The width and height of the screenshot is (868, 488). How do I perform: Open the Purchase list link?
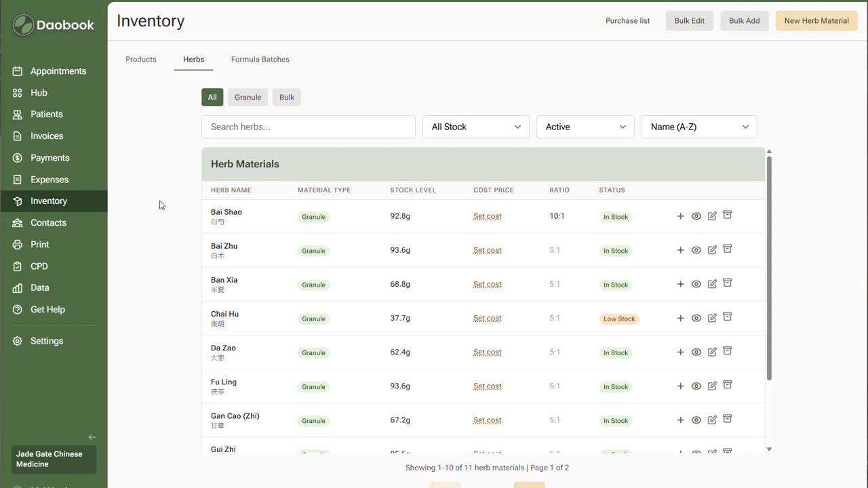(628, 21)
